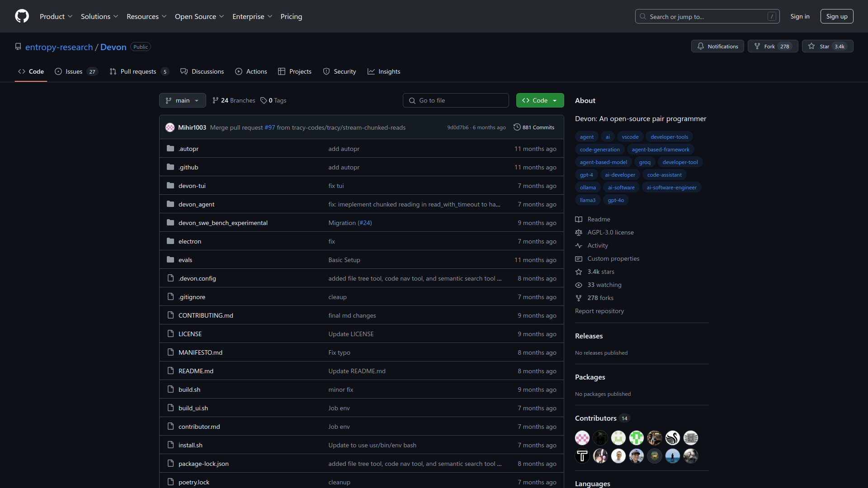Open the main branch selector dropdown
The height and width of the screenshot is (488, 868).
(182, 100)
